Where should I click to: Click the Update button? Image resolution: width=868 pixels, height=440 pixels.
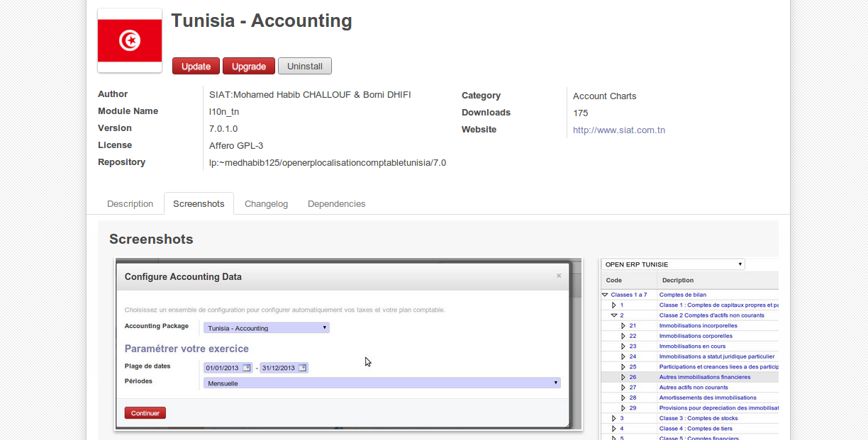tap(196, 66)
